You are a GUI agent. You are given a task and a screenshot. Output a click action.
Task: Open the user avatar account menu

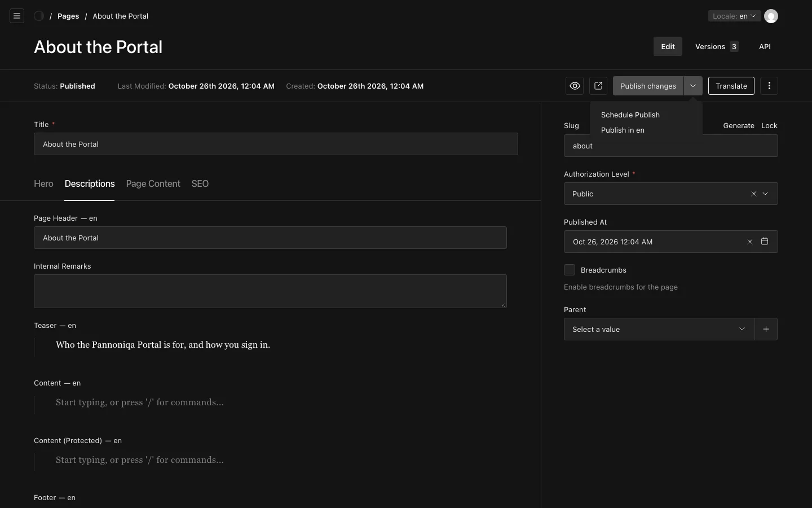(771, 16)
